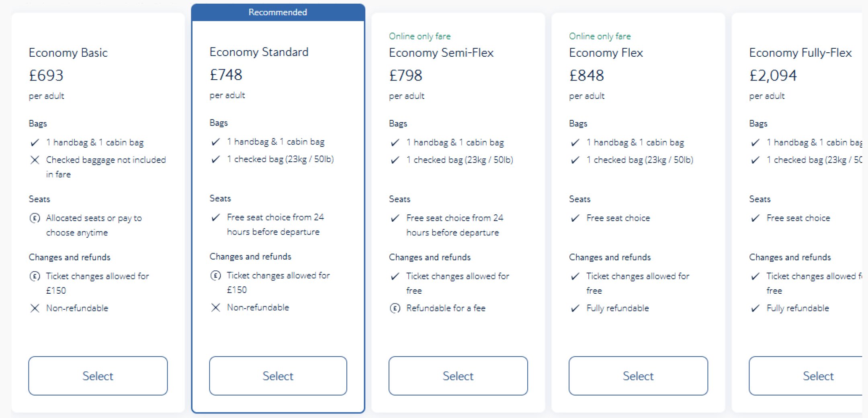Select the Economy Basic fare
The image size is (868, 418).
click(x=98, y=376)
